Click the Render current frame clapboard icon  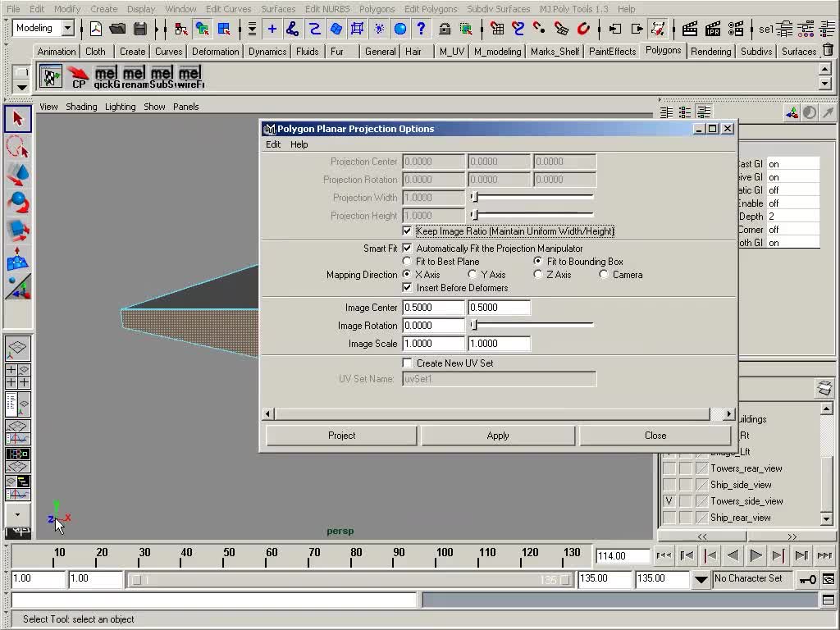[690, 29]
